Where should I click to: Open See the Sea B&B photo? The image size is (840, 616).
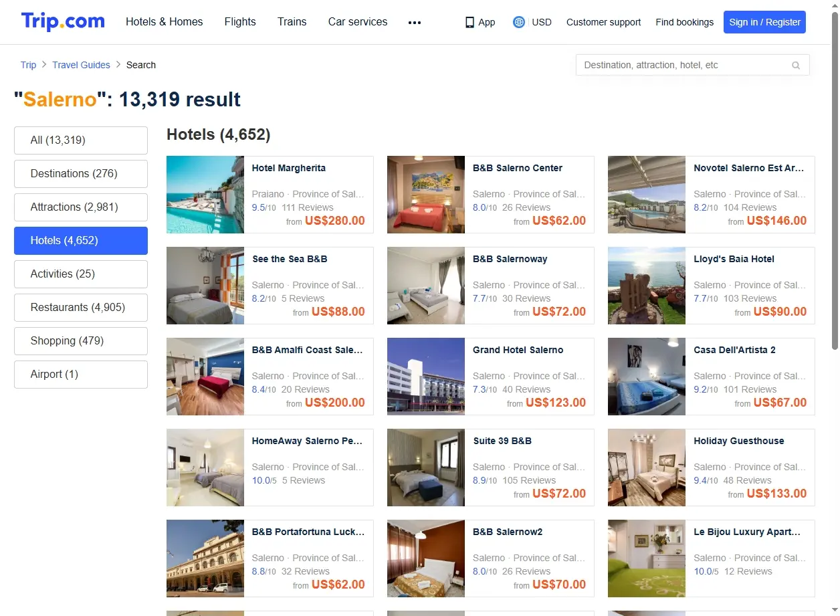(x=205, y=286)
